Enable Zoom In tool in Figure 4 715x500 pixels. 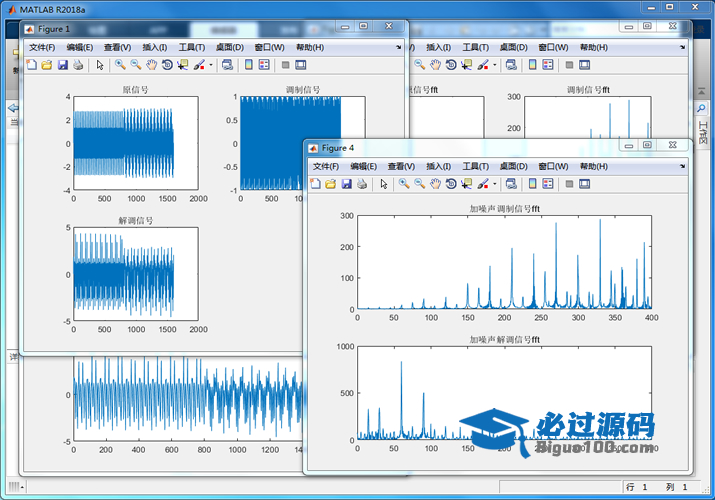pyautogui.click(x=404, y=184)
